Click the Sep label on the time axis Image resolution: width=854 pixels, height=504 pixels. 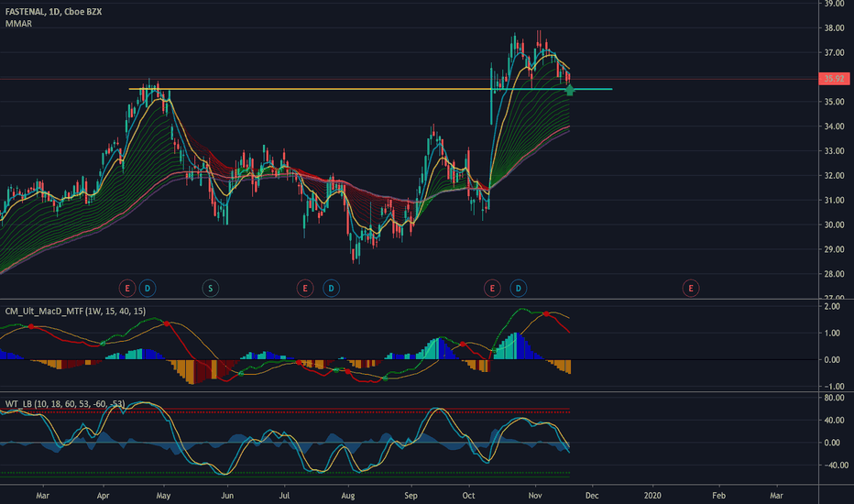411,495
